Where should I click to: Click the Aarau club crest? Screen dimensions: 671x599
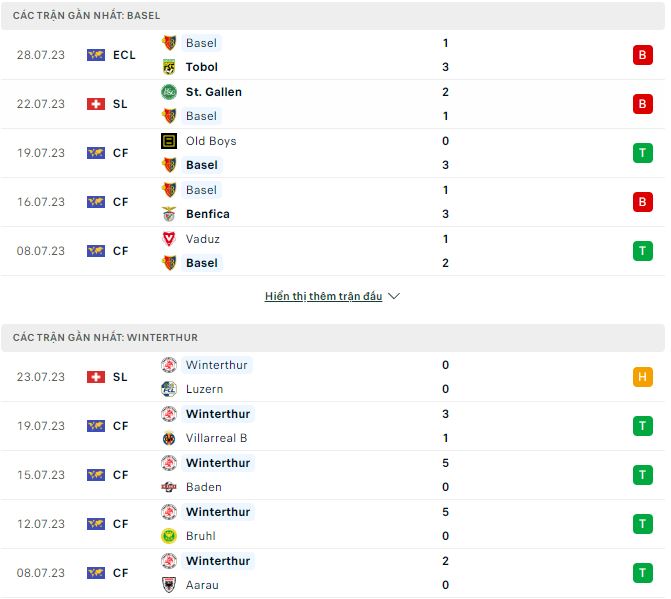169,585
